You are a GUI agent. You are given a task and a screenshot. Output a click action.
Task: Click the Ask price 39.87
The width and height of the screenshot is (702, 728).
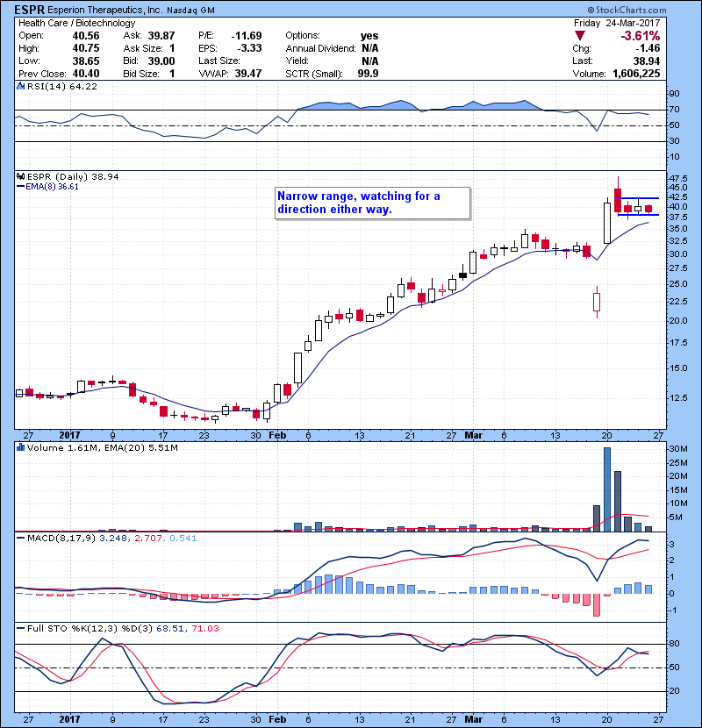161,36
